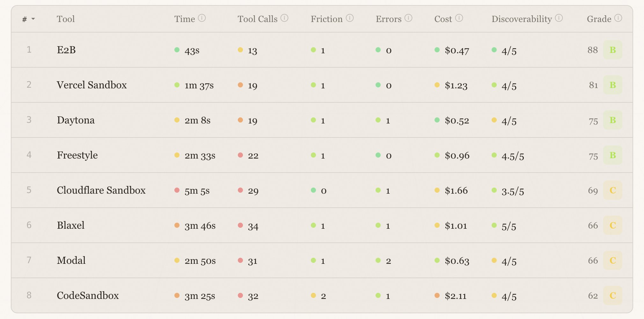Screen dimensions: 644x319
Task: Select Cloudflare Sandbox's grade badge C
Action: [x=613, y=190]
